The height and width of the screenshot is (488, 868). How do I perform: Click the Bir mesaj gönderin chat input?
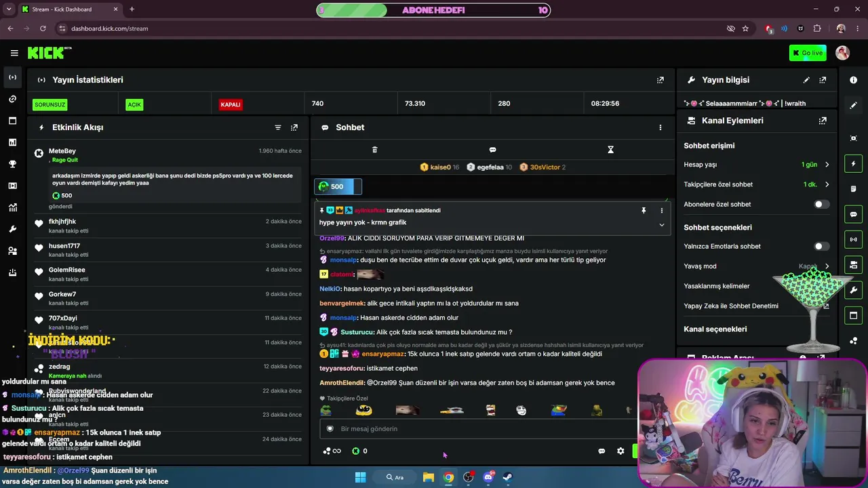(477, 428)
